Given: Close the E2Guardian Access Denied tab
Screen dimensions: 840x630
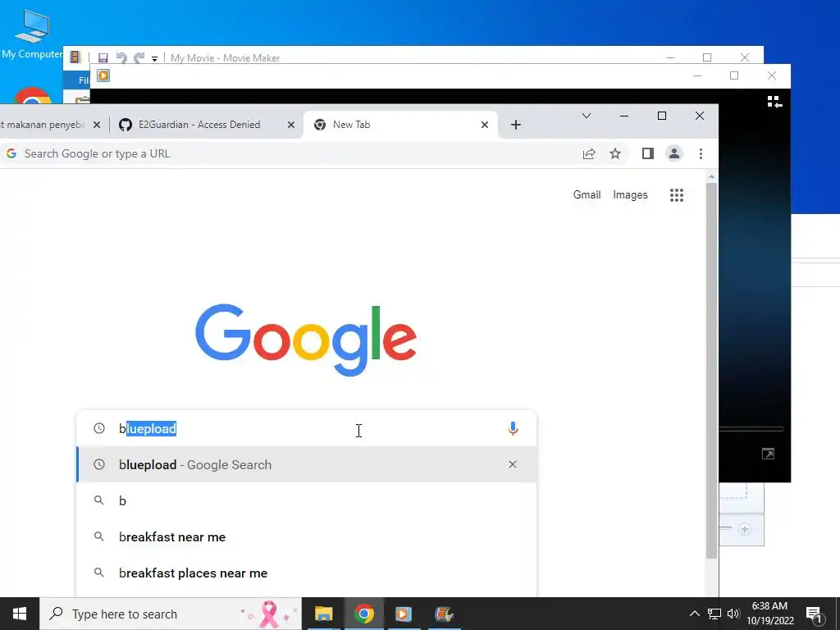Looking at the screenshot, I should (291, 125).
